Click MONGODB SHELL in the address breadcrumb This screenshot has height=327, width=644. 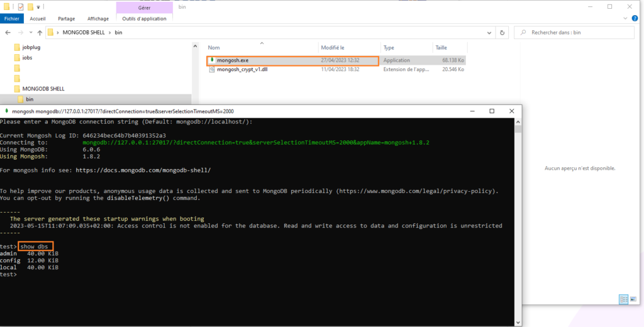coord(84,33)
